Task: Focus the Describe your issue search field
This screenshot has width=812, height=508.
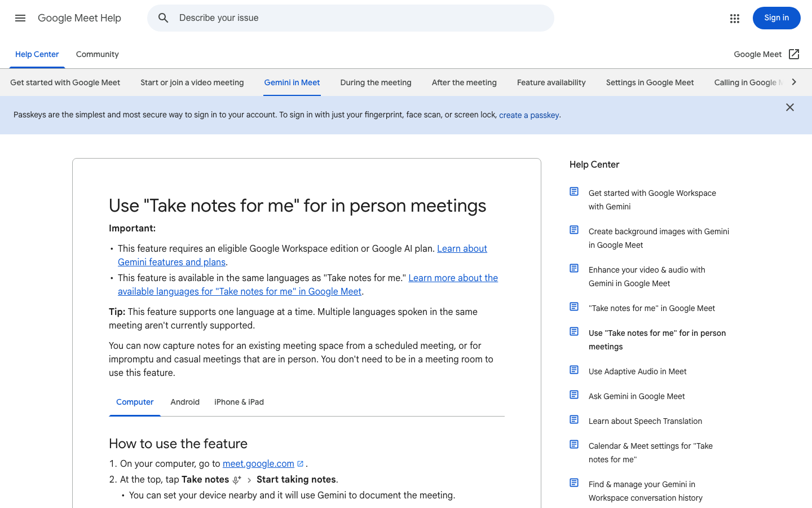Action: tap(351, 18)
